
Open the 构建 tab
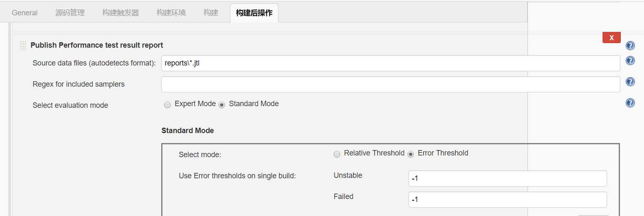(211, 13)
